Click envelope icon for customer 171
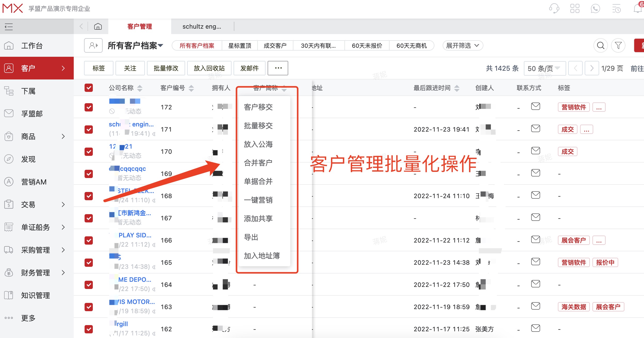Viewport: 644px width, 338px height. [x=536, y=128]
